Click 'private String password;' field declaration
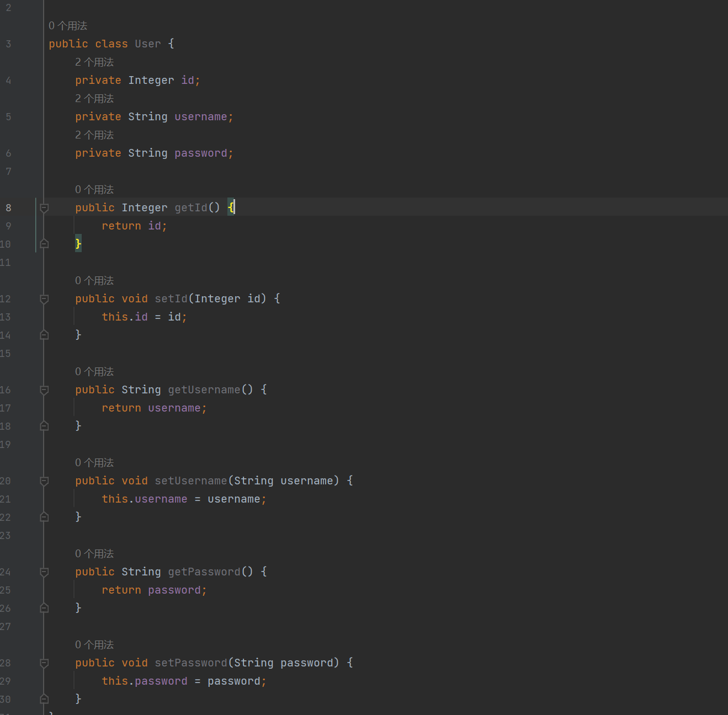Viewport: 728px width, 715px height. tap(155, 153)
